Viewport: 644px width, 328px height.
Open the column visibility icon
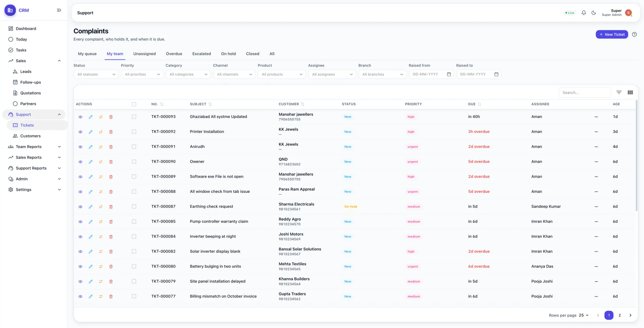tap(630, 93)
